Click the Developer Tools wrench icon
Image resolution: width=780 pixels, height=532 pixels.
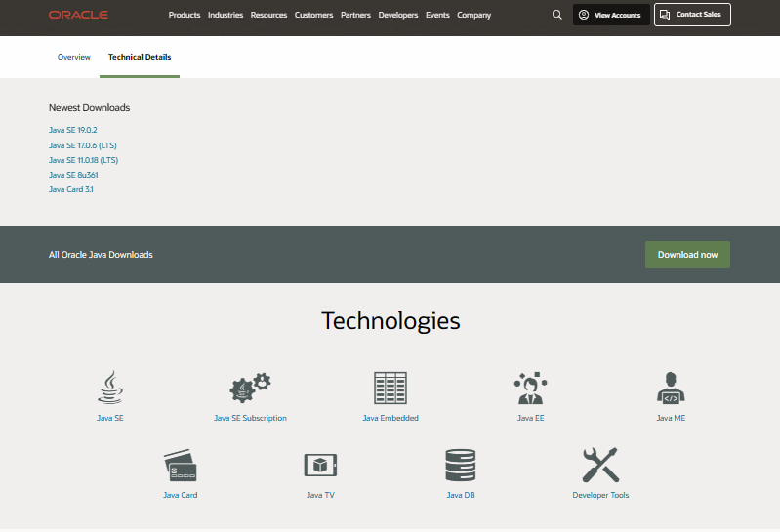600,465
